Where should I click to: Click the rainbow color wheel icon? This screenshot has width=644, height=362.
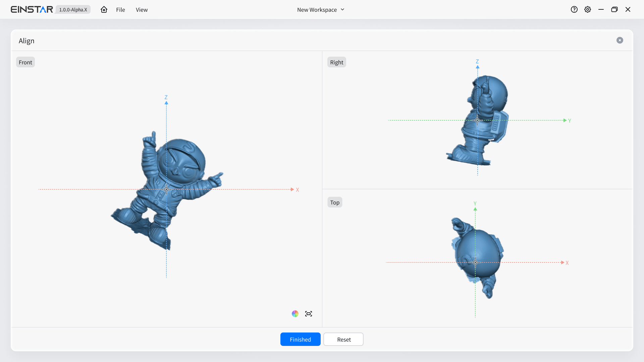point(295,314)
